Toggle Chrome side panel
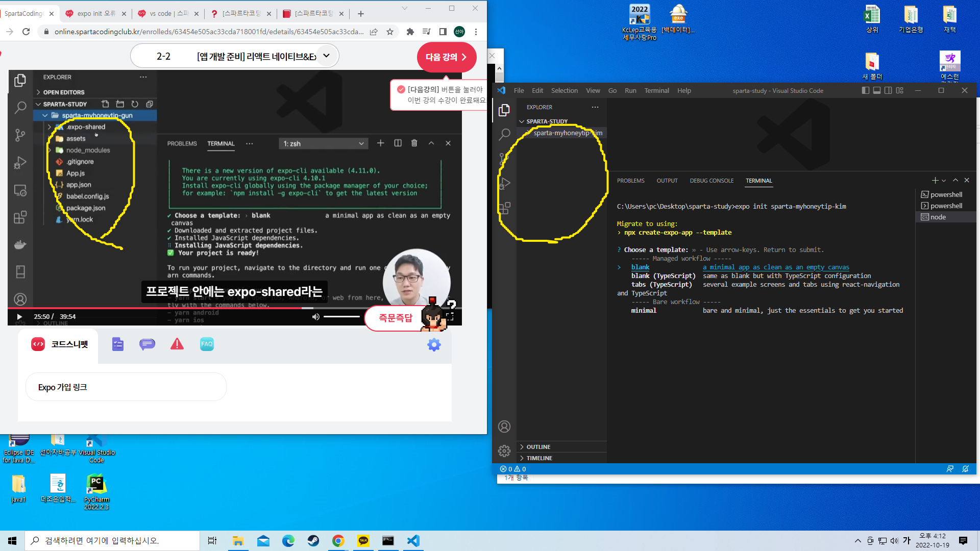980x551 pixels. pos(443,32)
